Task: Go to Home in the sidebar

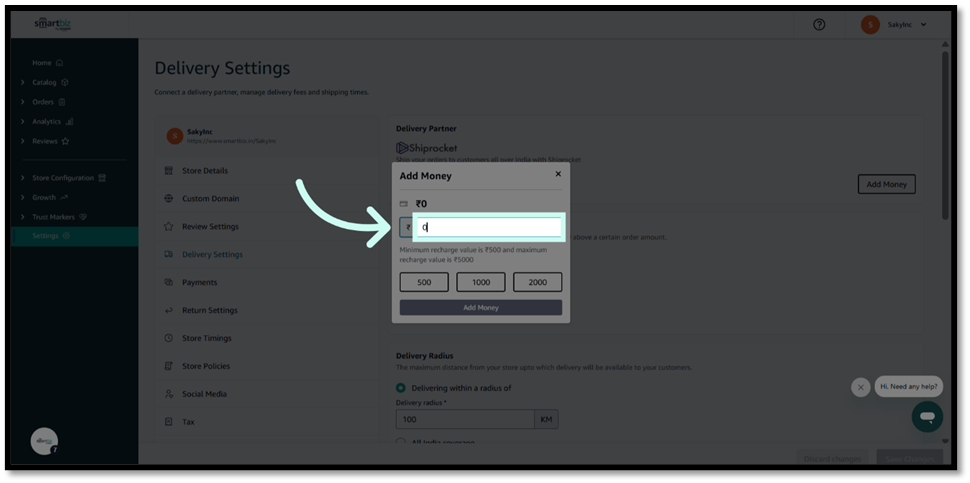Action: click(42, 63)
